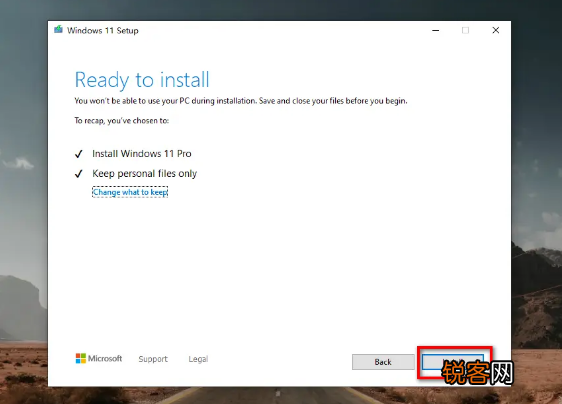
Task: Click the Back button
Action: point(383,362)
